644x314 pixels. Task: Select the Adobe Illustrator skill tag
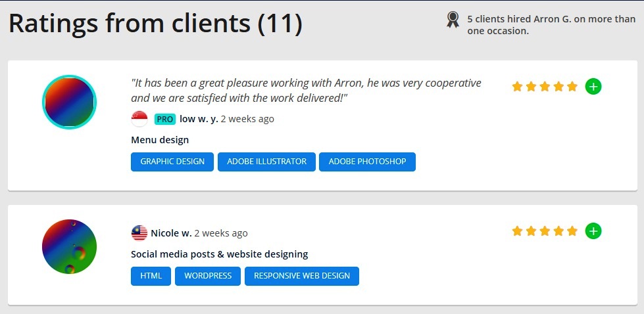pyautogui.click(x=266, y=162)
